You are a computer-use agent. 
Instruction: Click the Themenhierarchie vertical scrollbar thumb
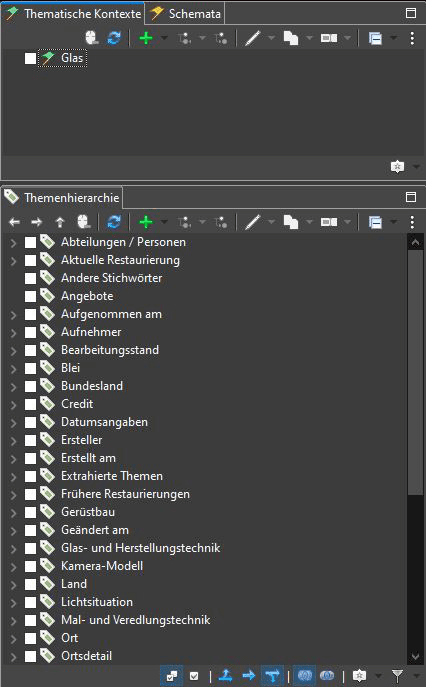pyautogui.click(x=415, y=372)
